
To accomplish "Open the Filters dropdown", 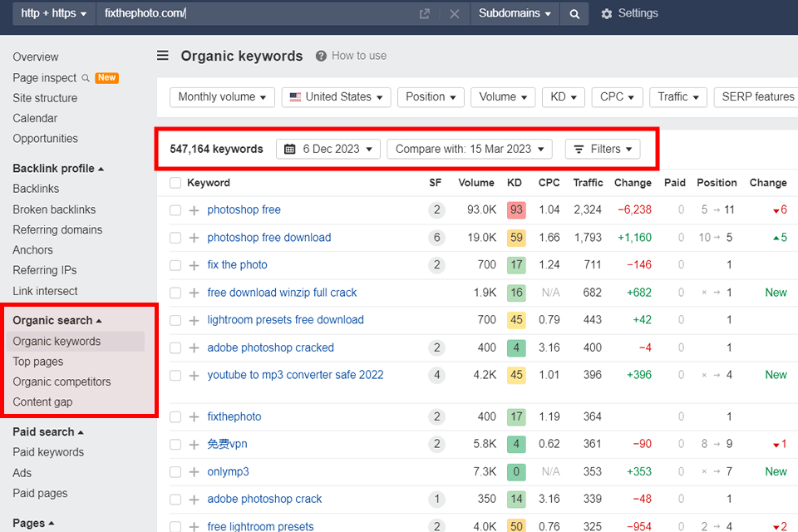I will pos(603,149).
